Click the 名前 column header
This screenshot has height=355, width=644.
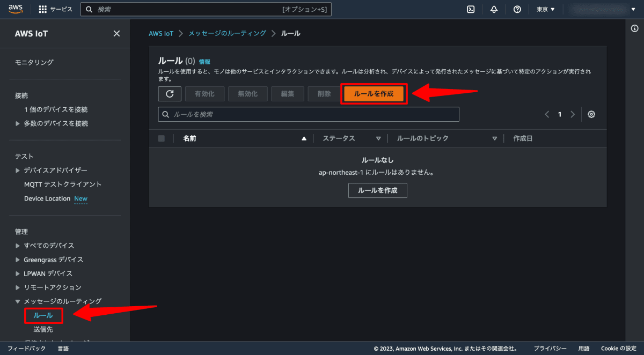tap(189, 138)
